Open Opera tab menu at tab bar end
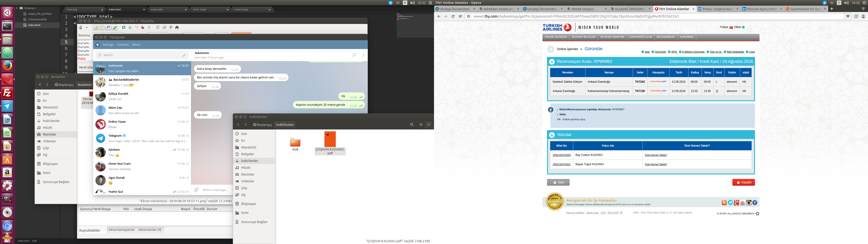Image resolution: width=868 pixels, height=244 pixels. coord(863,9)
